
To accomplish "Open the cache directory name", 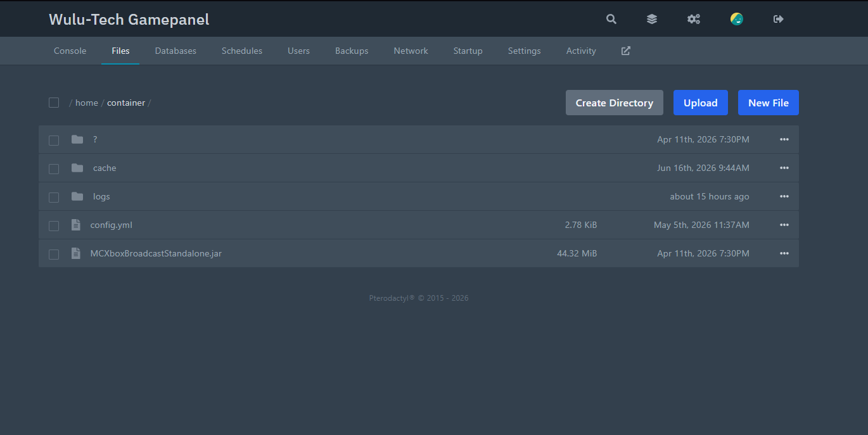I will (x=105, y=168).
